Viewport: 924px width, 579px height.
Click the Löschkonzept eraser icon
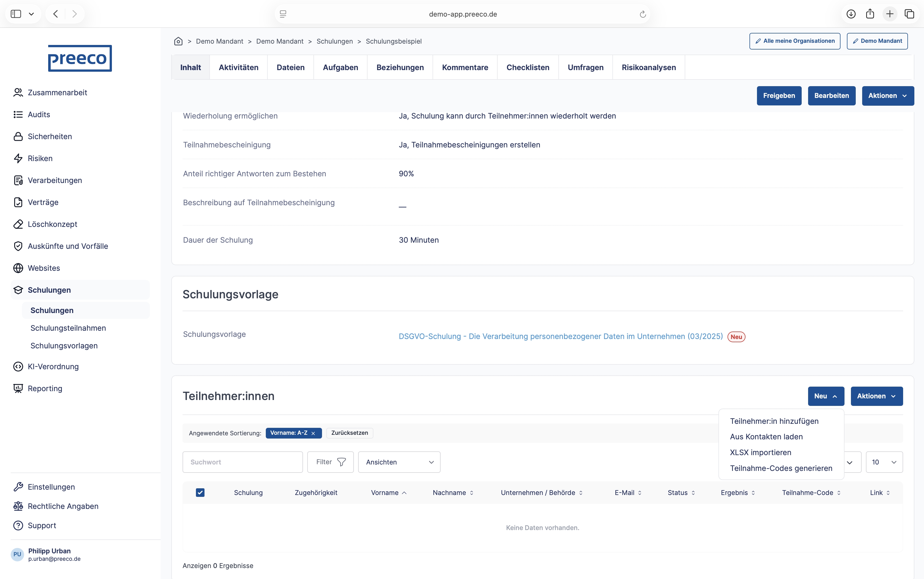[18, 224]
